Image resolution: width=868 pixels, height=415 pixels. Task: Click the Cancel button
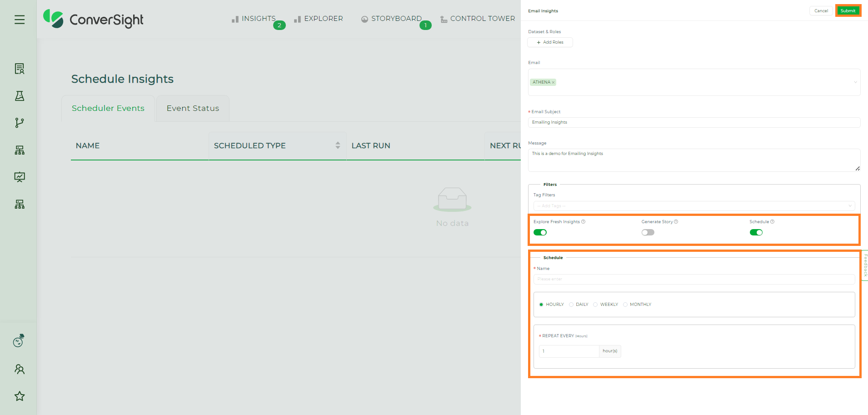(821, 10)
